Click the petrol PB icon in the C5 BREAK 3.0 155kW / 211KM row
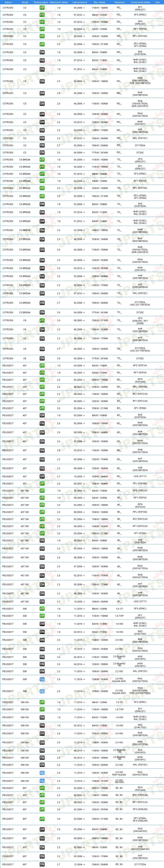This screenshot has height=868, width=164. 42,196
